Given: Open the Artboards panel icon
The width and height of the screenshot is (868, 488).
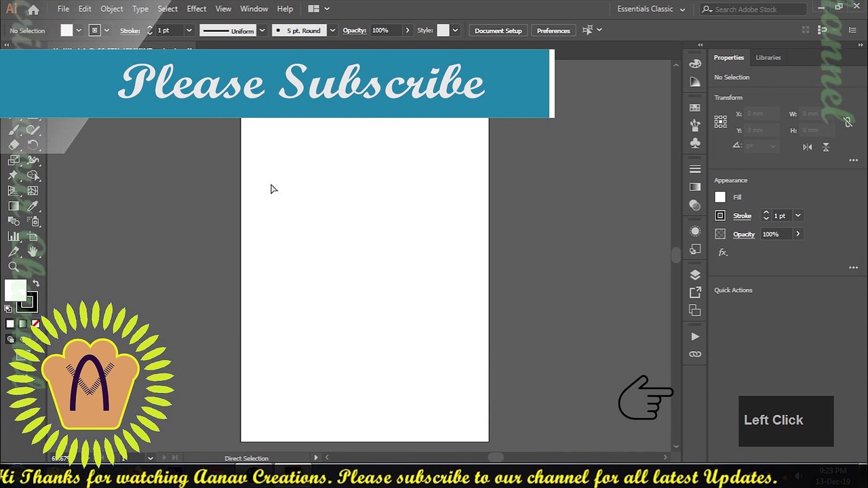Looking at the screenshot, I should [x=695, y=310].
